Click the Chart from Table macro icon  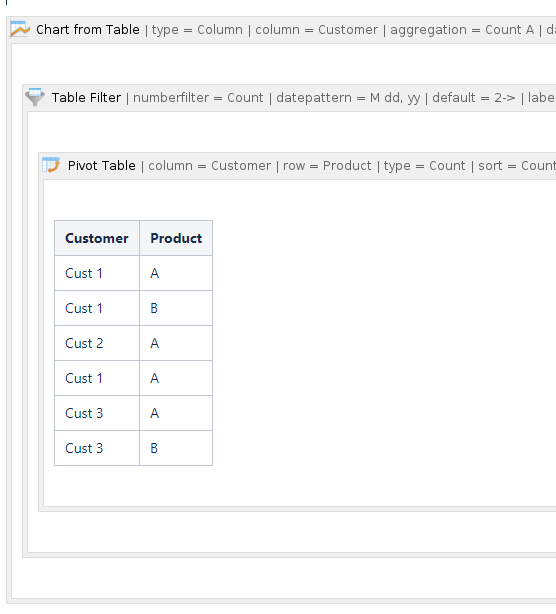point(20,29)
